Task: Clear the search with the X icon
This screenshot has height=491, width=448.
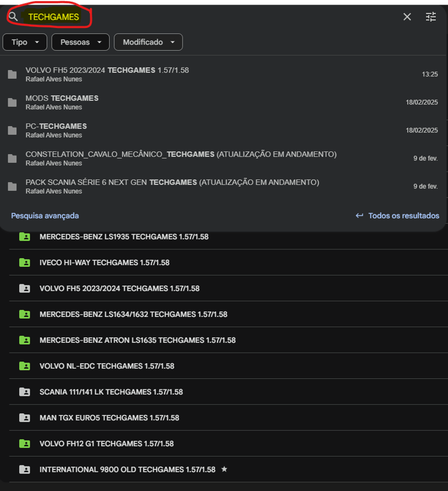Action: click(x=407, y=16)
